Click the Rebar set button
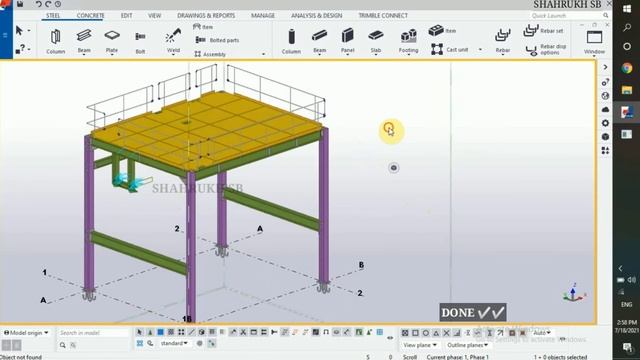 click(543, 31)
